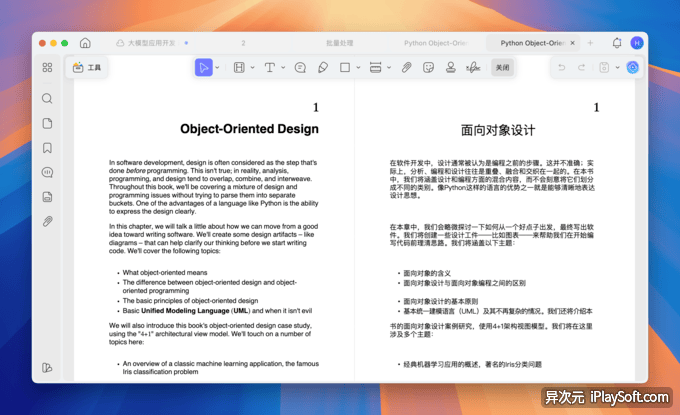Click bullet 'What object-oriented means'

coord(165,272)
